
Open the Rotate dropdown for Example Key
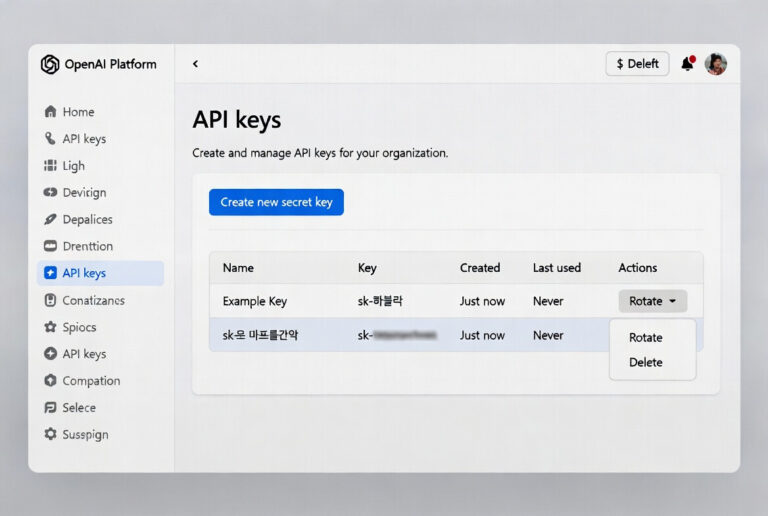(x=653, y=301)
